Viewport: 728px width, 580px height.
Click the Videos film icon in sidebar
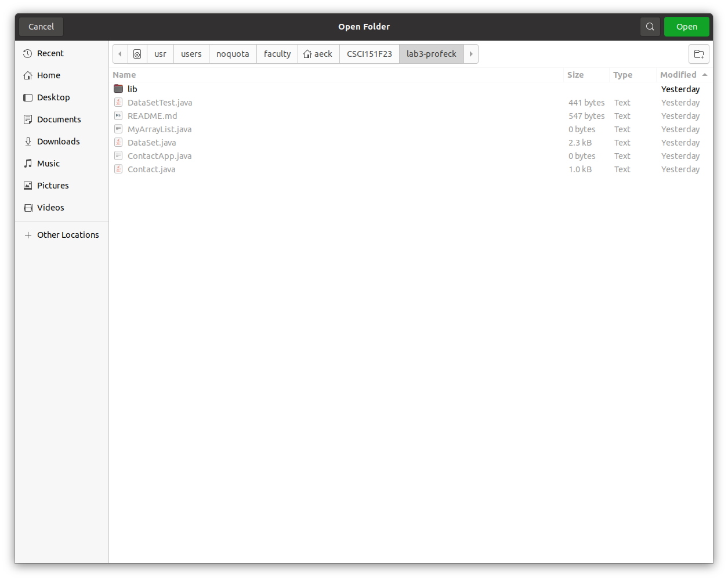[28, 208]
